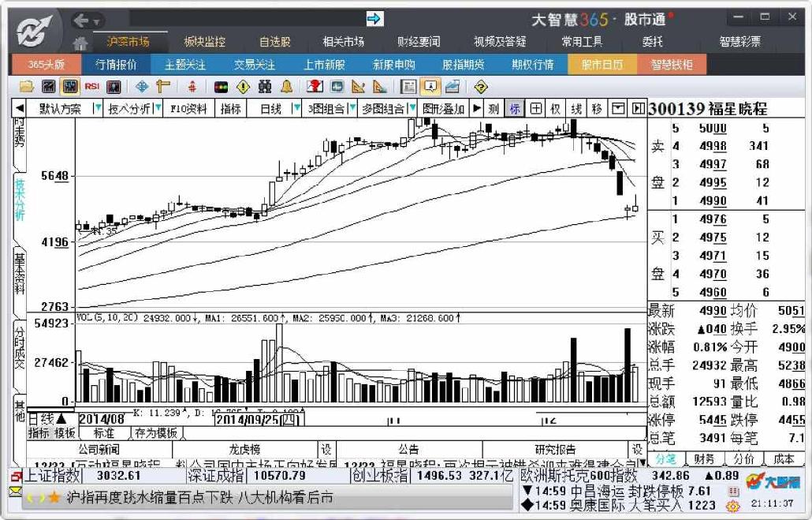The image size is (812, 520).
Task: Click the signpost toolbar icon
Action: pos(163,87)
